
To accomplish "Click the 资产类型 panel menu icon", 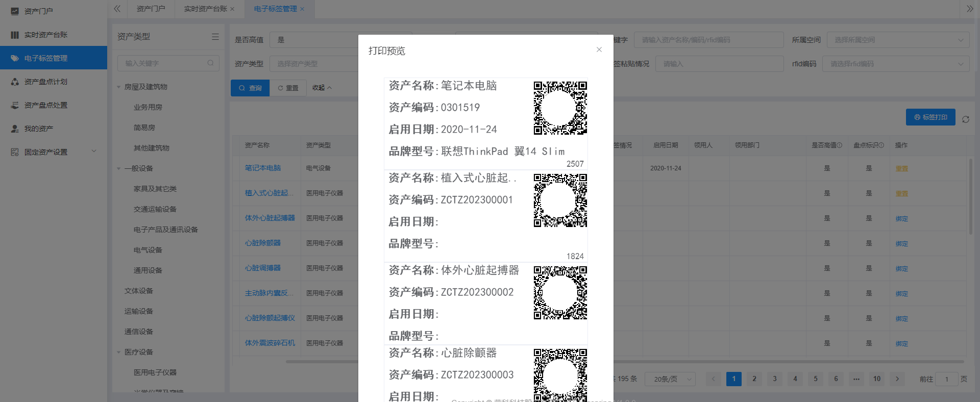I will click(x=215, y=37).
